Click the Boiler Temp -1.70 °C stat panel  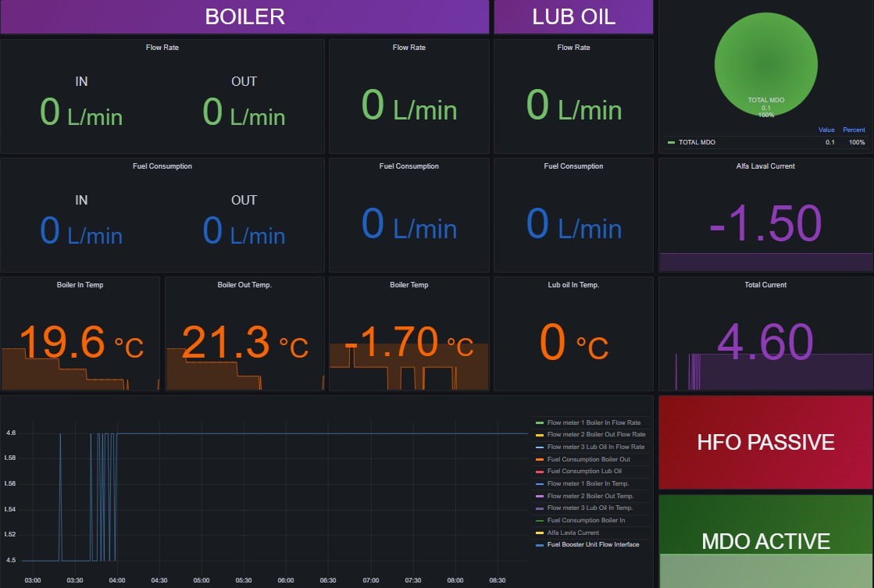[x=409, y=342]
